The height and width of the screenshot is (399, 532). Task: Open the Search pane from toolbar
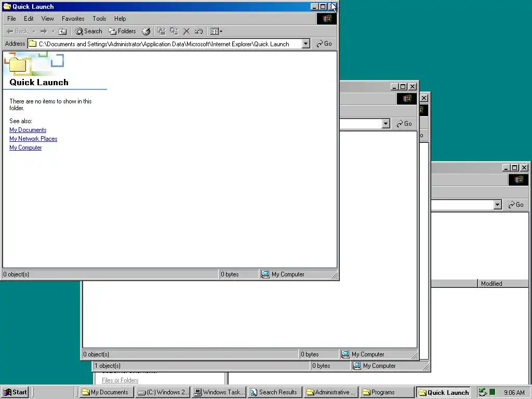click(88, 32)
